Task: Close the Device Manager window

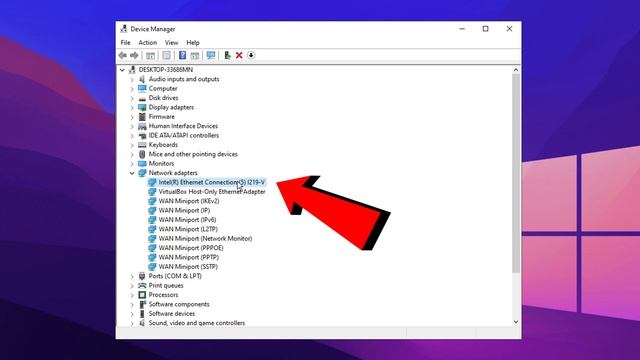Action: pyautogui.click(x=509, y=29)
